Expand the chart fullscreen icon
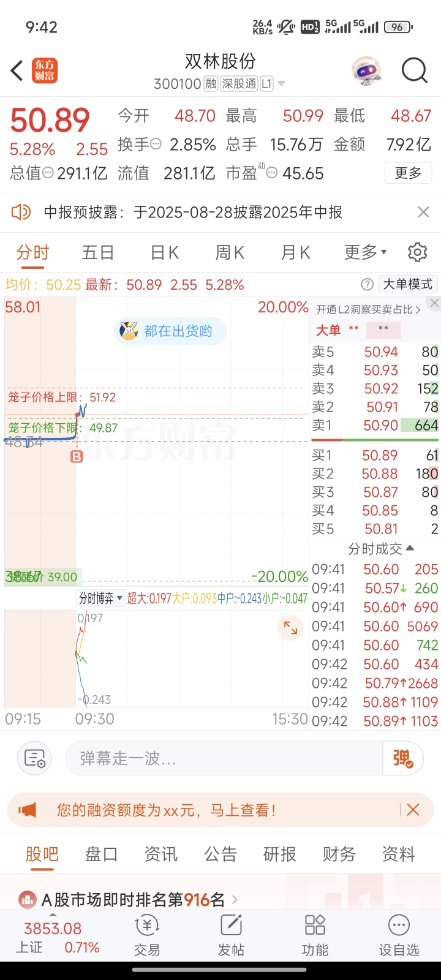This screenshot has height=980, width=441. click(x=290, y=628)
